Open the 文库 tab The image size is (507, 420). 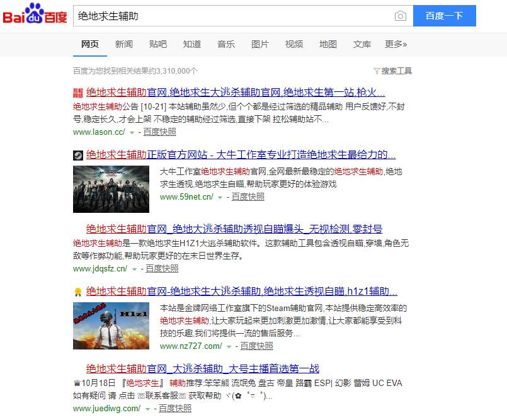click(362, 44)
